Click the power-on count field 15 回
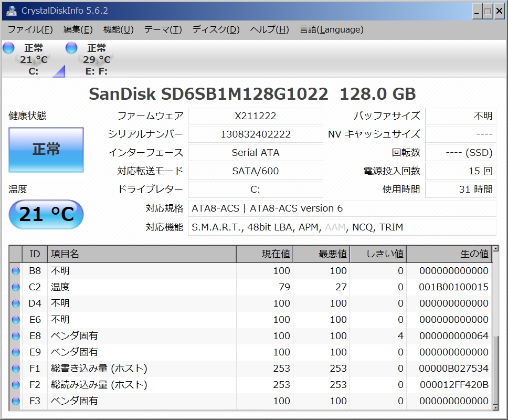This screenshot has height=420, width=508. click(460, 171)
